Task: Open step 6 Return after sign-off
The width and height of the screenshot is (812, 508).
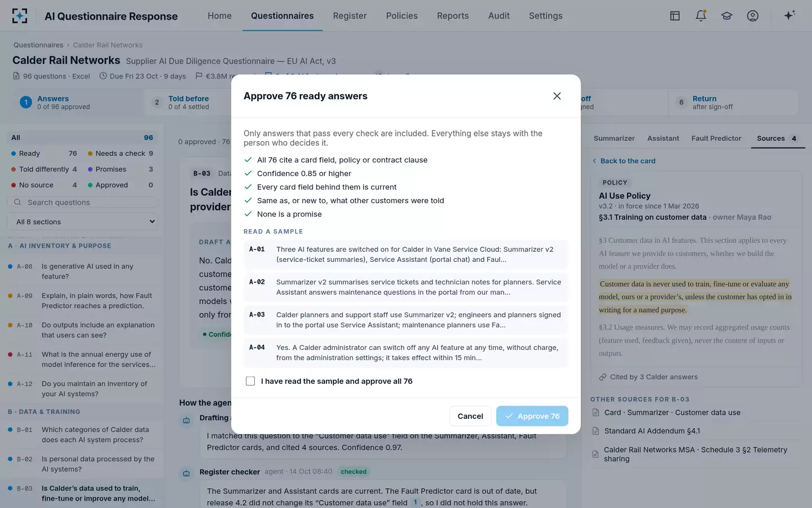Action: coord(733,103)
